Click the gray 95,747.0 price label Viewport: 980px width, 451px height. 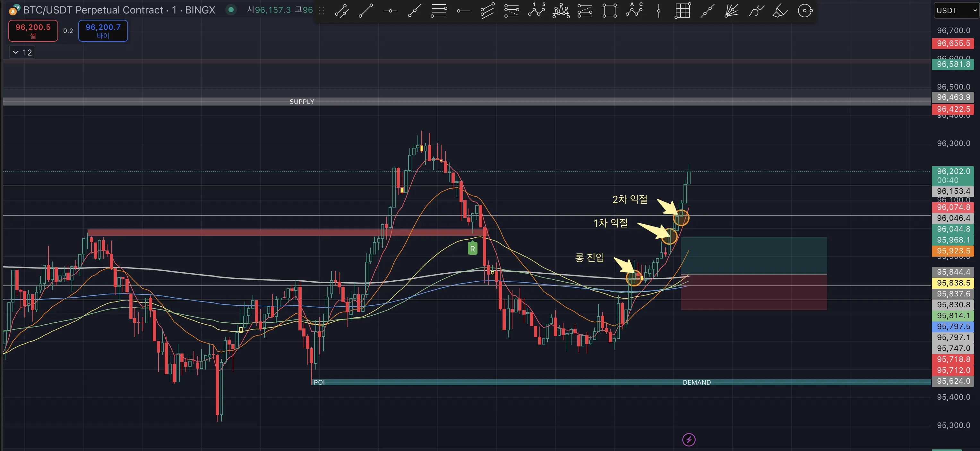click(953, 348)
